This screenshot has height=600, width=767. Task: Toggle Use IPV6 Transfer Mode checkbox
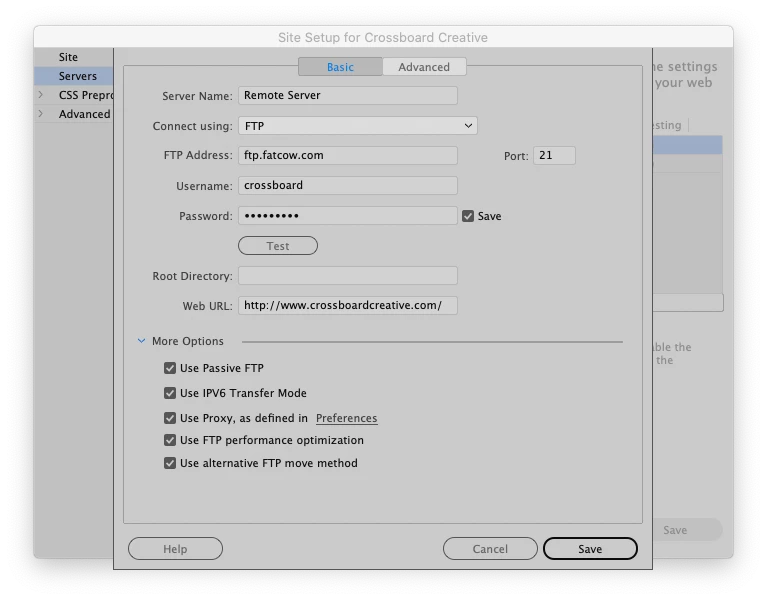170,393
